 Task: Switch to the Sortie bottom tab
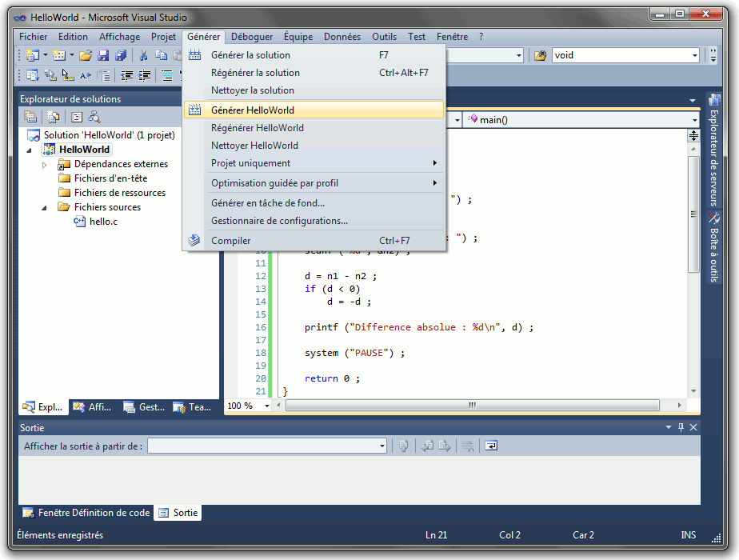point(178,512)
